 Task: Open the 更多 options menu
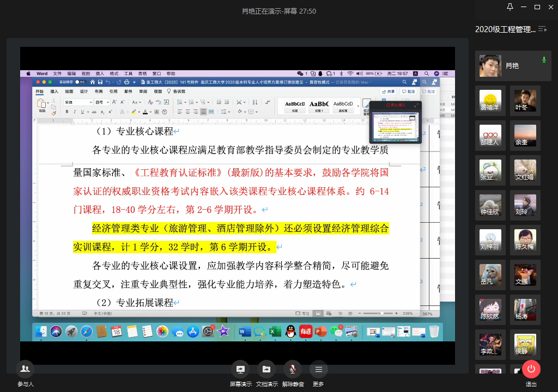318,369
